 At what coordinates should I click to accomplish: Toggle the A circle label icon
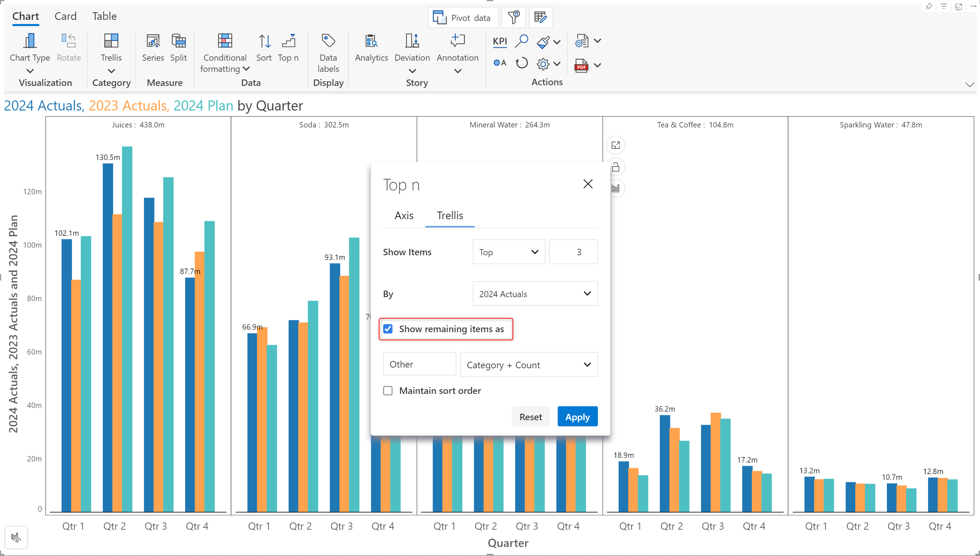pyautogui.click(x=499, y=63)
